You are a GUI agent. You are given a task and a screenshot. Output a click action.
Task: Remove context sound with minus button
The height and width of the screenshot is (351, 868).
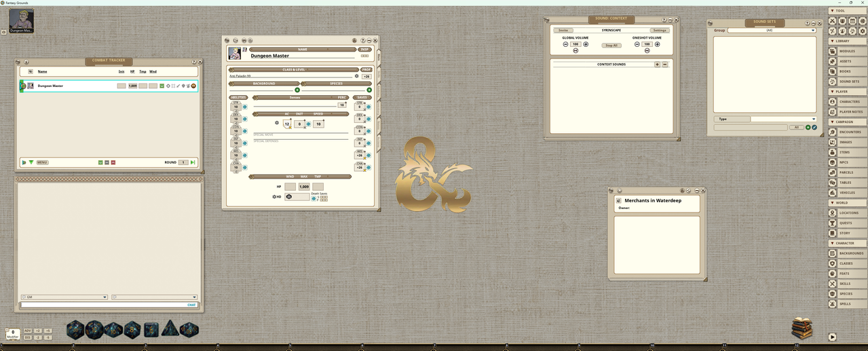click(x=665, y=64)
